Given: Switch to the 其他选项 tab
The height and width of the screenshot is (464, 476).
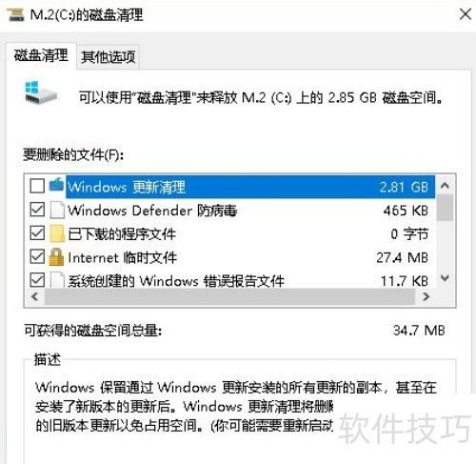Looking at the screenshot, I should [x=109, y=57].
